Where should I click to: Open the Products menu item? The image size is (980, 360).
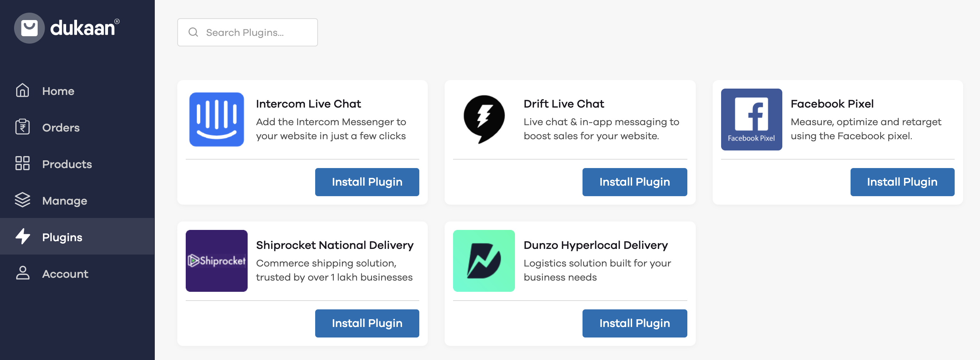click(77, 164)
